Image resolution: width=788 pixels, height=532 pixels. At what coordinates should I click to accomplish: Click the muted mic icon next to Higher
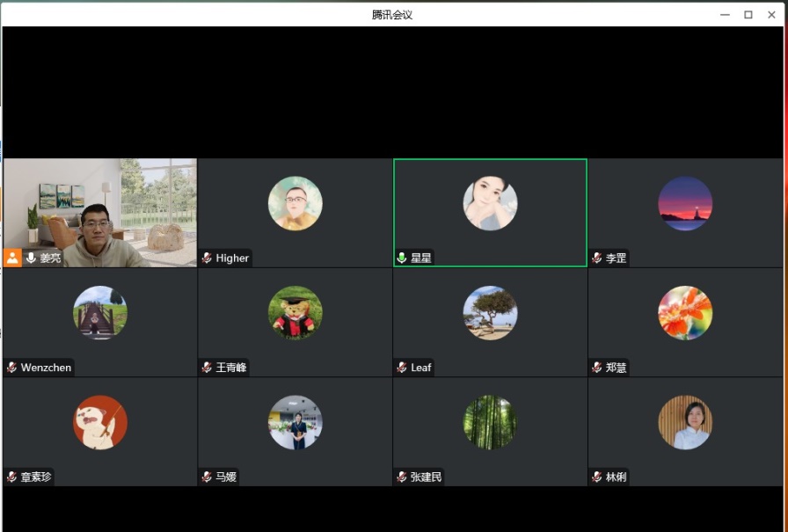click(207, 258)
